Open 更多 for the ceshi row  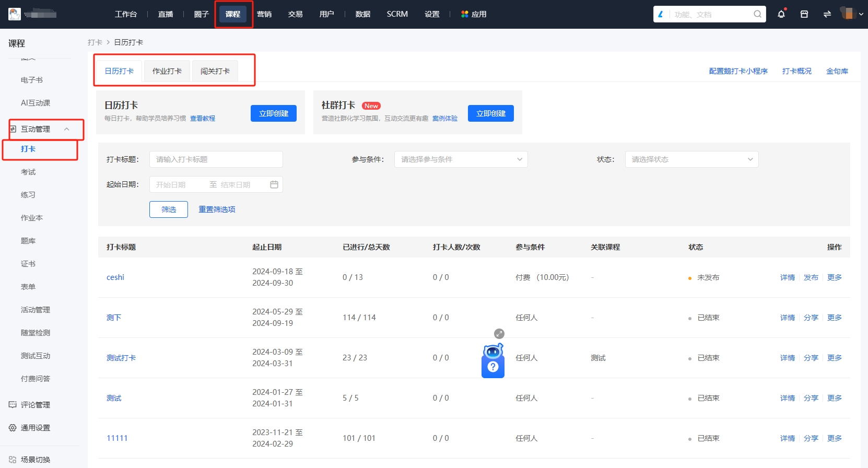834,277
